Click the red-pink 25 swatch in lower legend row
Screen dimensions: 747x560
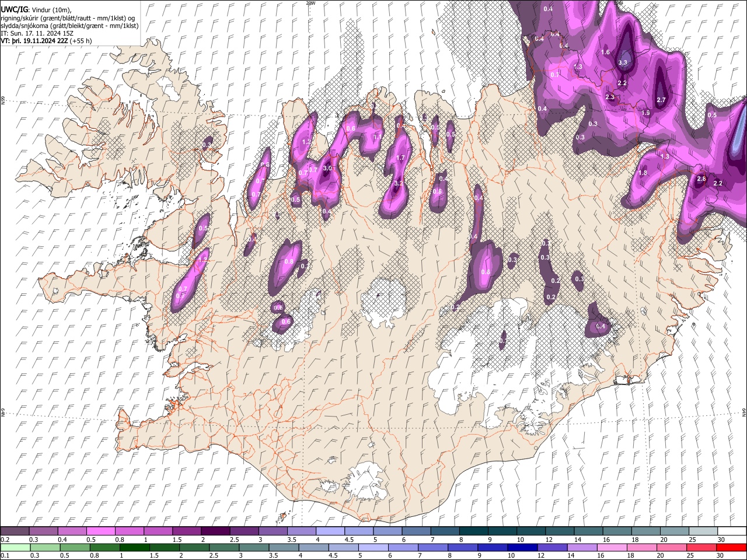tap(701, 547)
